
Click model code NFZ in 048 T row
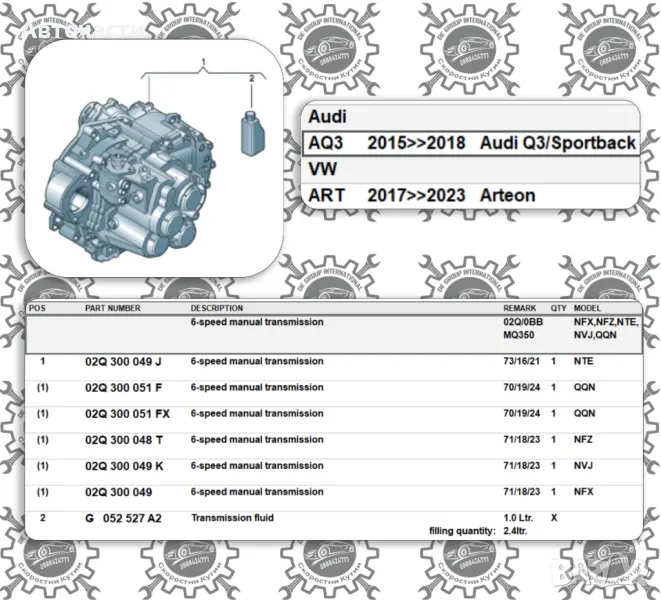[583, 439]
